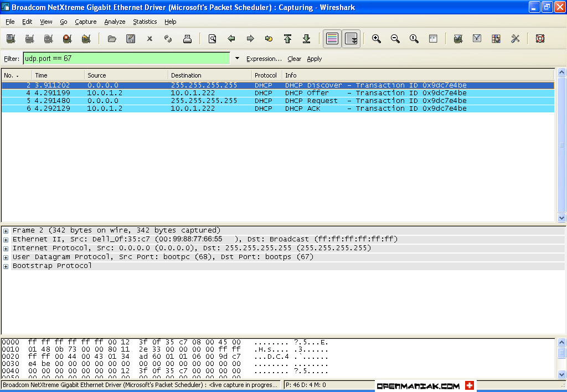The height and width of the screenshot is (392, 567).
Task: Reload the capture file icon
Action: coord(168,39)
